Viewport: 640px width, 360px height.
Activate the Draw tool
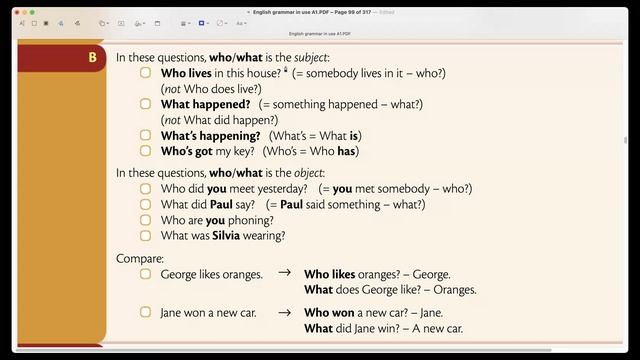click(77, 24)
